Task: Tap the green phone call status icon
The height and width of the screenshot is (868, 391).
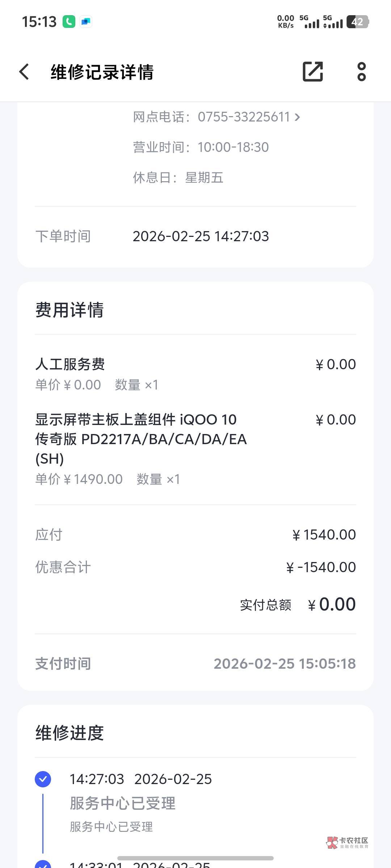Action: pyautogui.click(x=69, y=22)
